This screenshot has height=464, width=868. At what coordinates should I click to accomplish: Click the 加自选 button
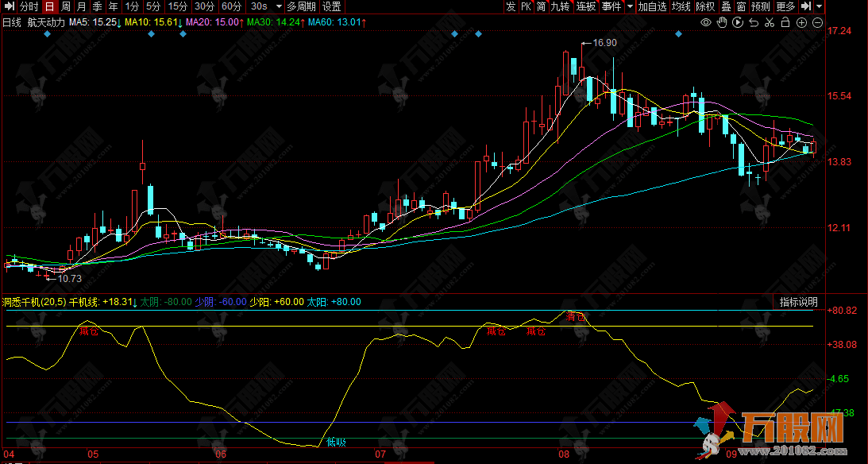pos(652,6)
